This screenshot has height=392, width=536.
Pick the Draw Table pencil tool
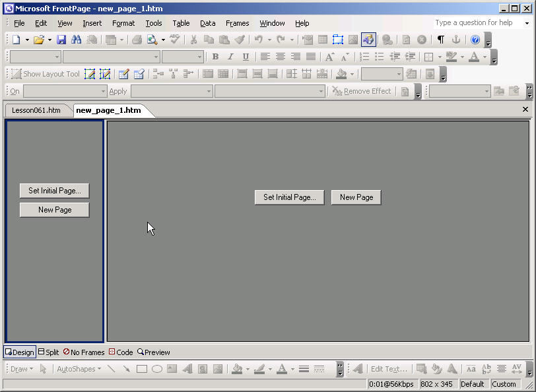123,74
